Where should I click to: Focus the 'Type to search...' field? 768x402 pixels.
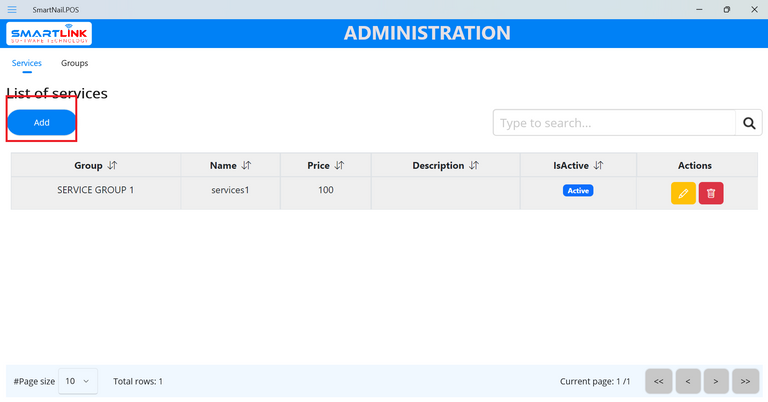pos(614,123)
